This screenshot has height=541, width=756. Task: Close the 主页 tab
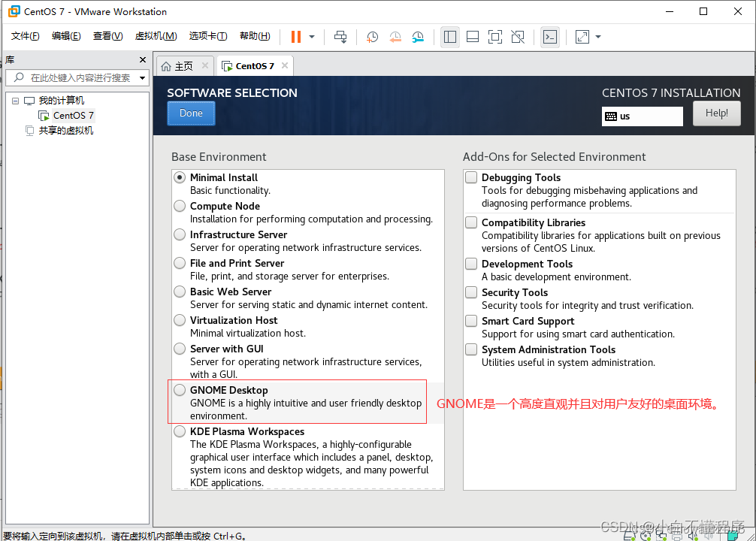pos(205,65)
